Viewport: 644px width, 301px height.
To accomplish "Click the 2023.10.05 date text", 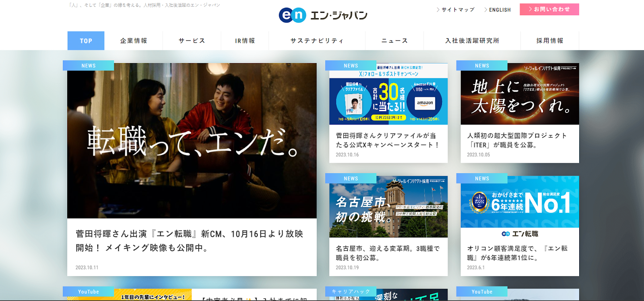I will (x=479, y=155).
